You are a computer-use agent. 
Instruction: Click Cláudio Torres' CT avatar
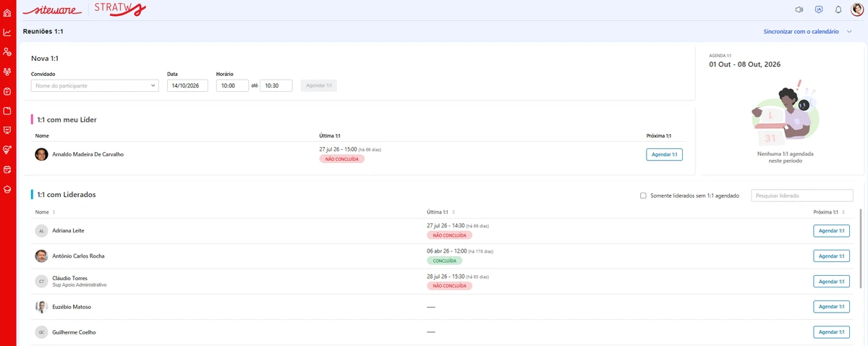coord(41,282)
